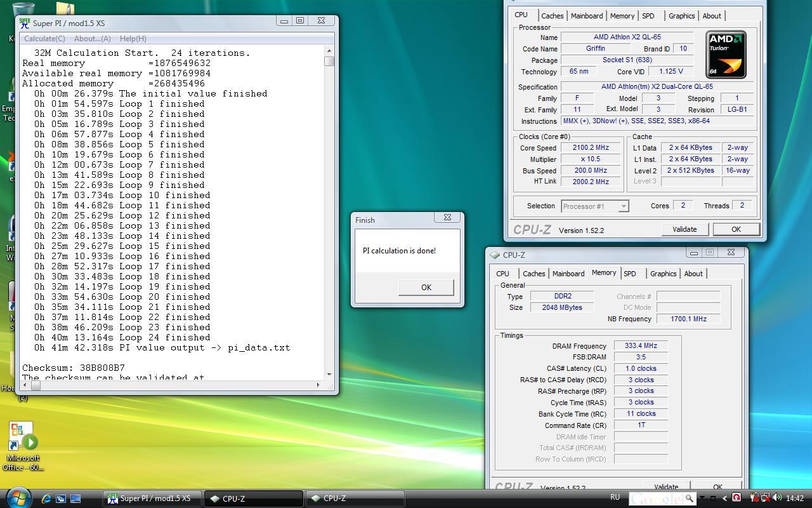Click the Google search magnifier in taskbar
Image resolution: width=812 pixels, height=508 pixels.
pyautogui.click(x=690, y=498)
